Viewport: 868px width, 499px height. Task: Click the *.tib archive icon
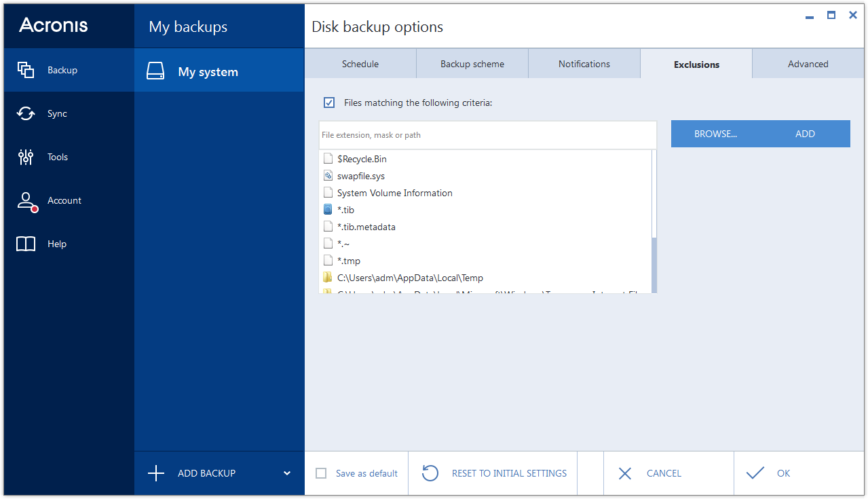click(x=328, y=210)
